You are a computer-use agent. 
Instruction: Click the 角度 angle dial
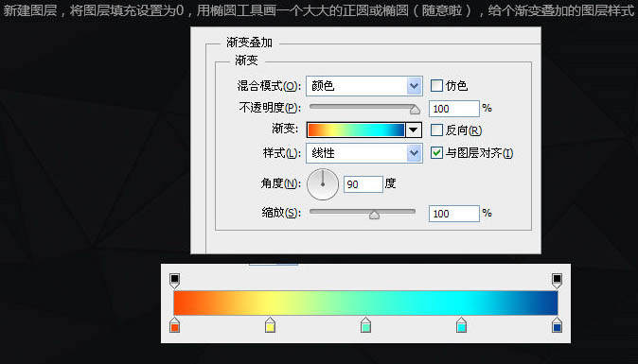pos(323,184)
